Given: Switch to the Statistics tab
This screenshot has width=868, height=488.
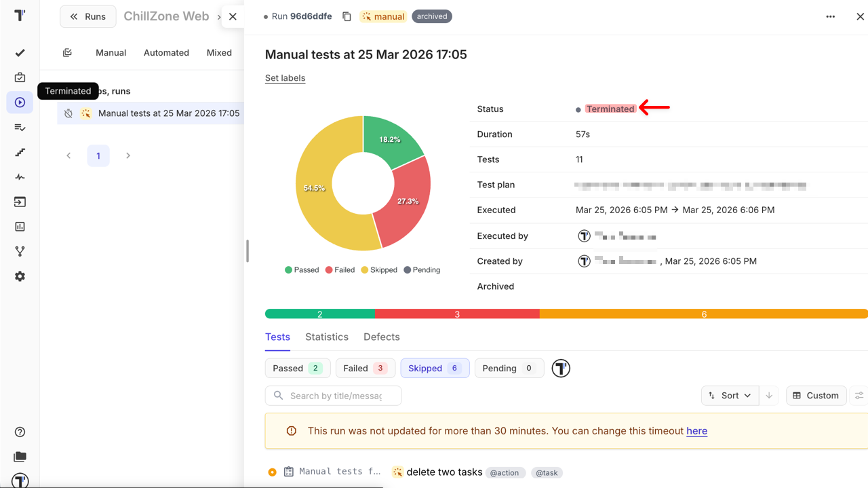Looking at the screenshot, I should pyautogui.click(x=326, y=337).
